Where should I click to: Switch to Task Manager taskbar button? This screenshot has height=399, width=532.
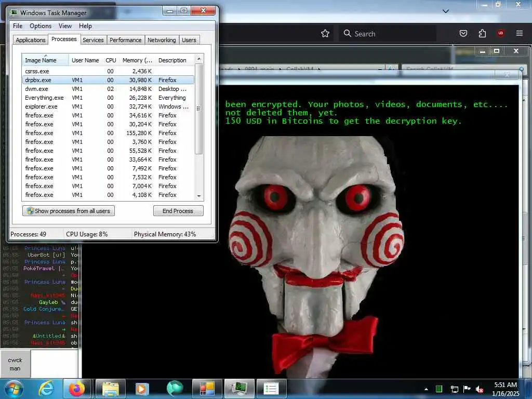[239, 389]
